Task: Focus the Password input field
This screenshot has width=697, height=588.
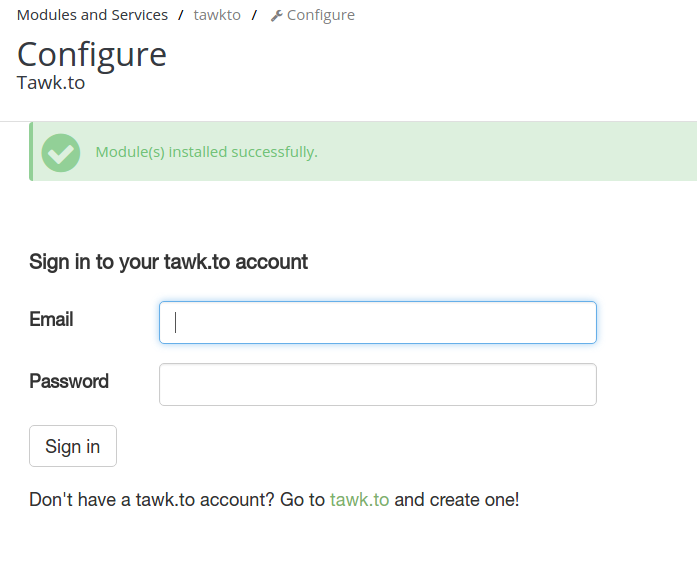Action: [x=378, y=384]
